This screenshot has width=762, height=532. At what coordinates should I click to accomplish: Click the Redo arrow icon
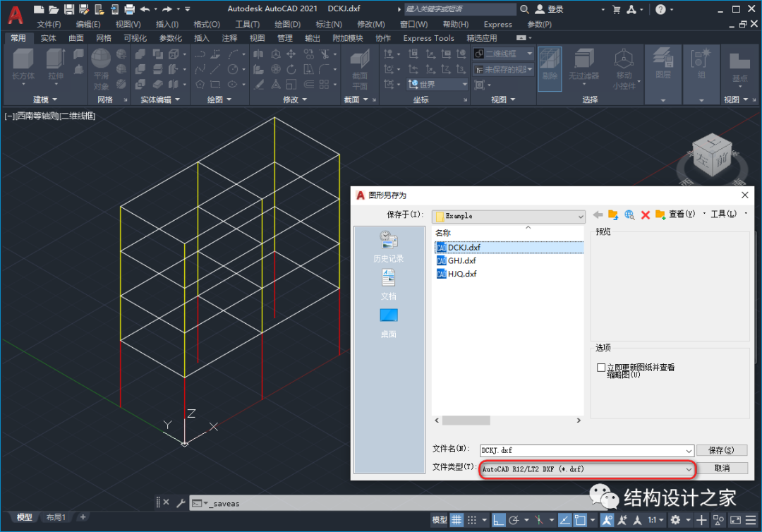168,9
